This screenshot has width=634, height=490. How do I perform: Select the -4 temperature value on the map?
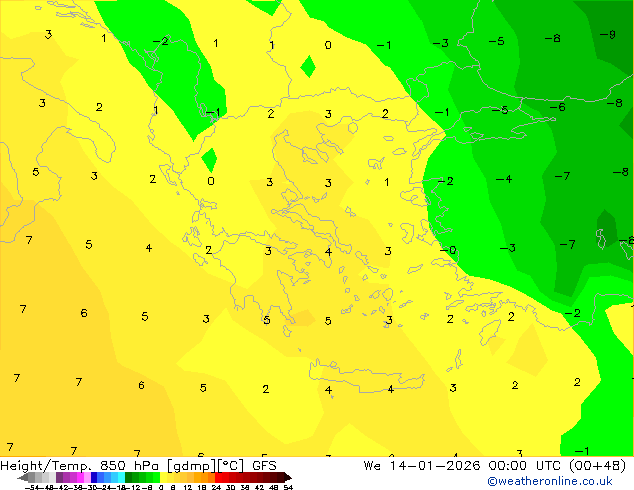click(x=504, y=179)
